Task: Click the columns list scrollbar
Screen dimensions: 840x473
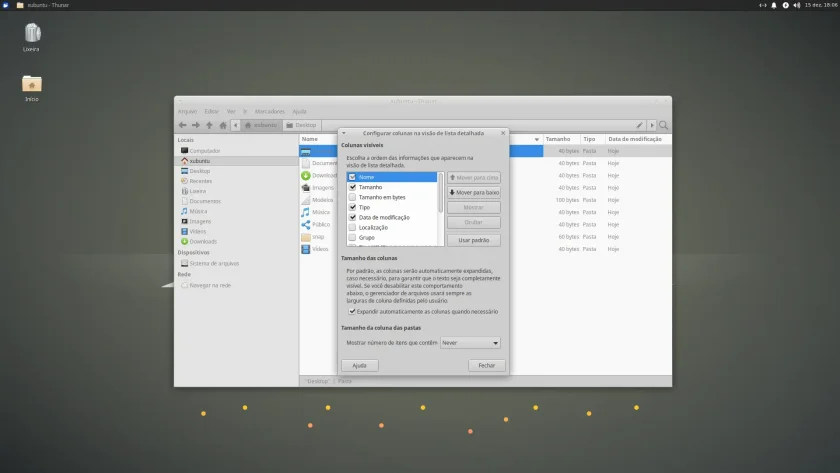Action: click(x=441, y=192)
